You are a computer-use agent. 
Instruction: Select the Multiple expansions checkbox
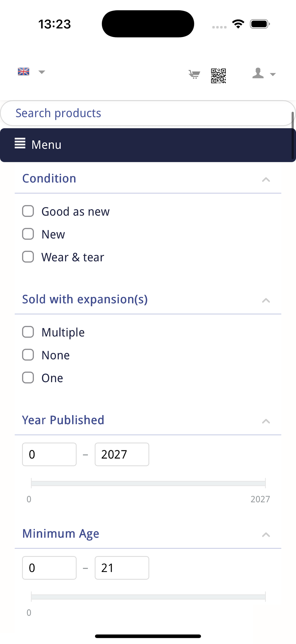point(28,332)
